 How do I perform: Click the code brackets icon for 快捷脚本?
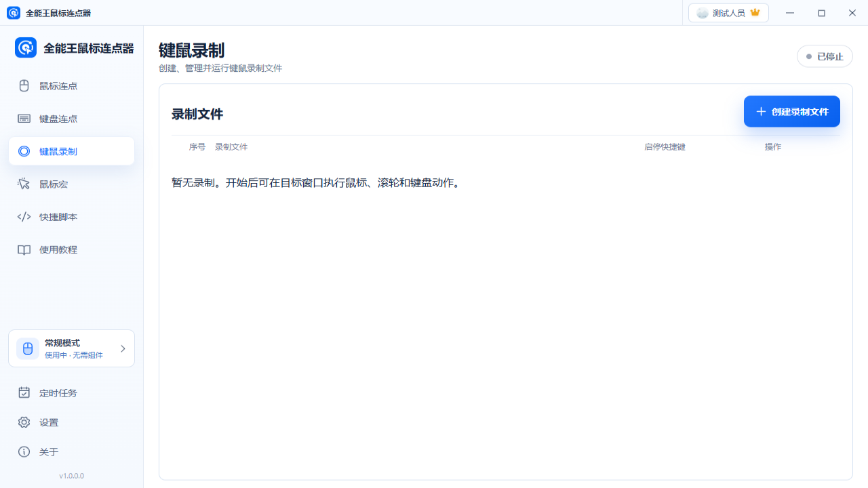24,217
